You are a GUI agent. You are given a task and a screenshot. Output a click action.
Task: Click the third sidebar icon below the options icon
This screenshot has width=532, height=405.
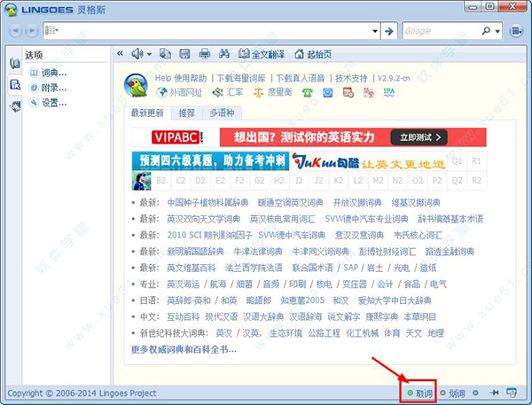point(14,106)
